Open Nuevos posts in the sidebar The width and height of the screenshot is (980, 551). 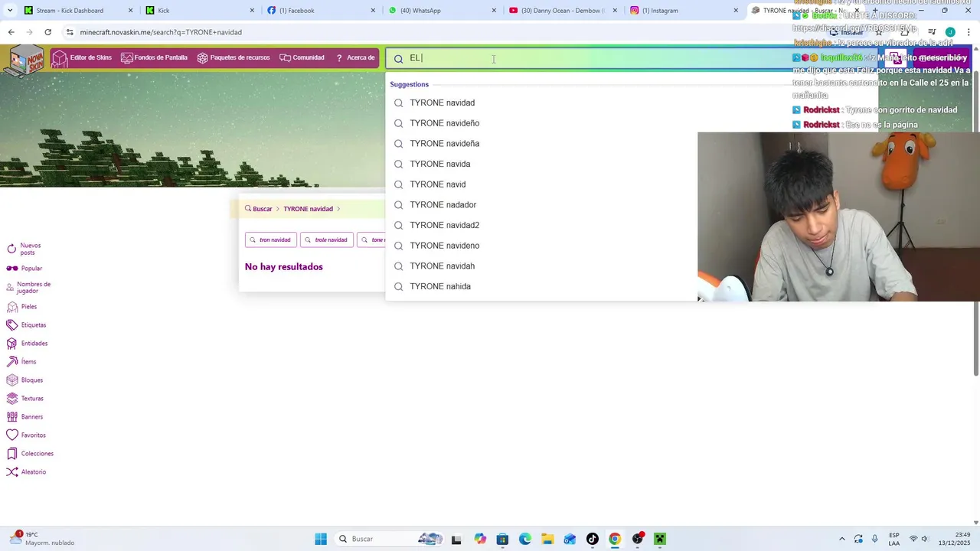[x=24, y=249]
